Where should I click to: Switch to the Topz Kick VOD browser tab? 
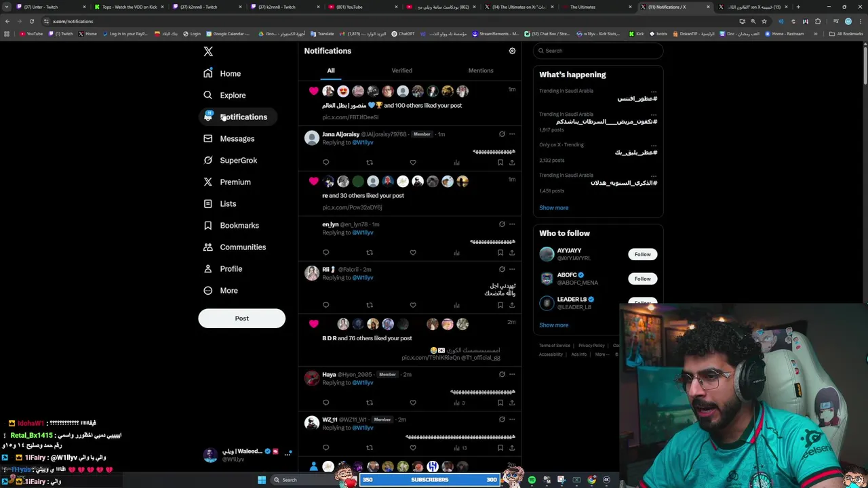129,7
